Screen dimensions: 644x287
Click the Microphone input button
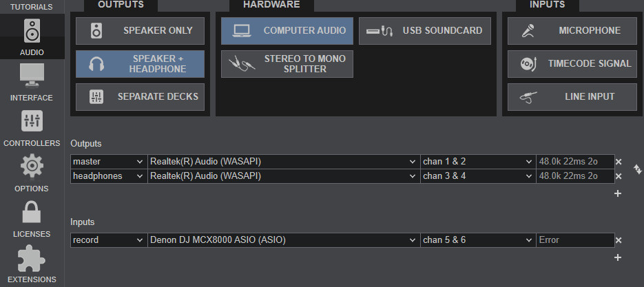[572, 31]
